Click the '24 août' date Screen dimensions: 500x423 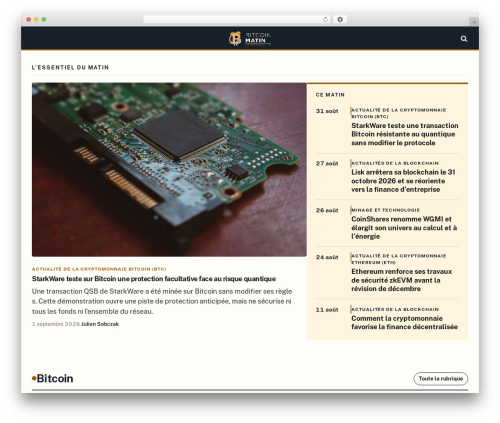327,257
